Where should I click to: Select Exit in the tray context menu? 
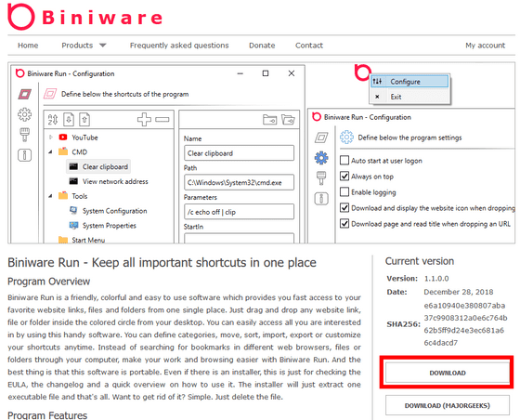[x=409, y=97]
